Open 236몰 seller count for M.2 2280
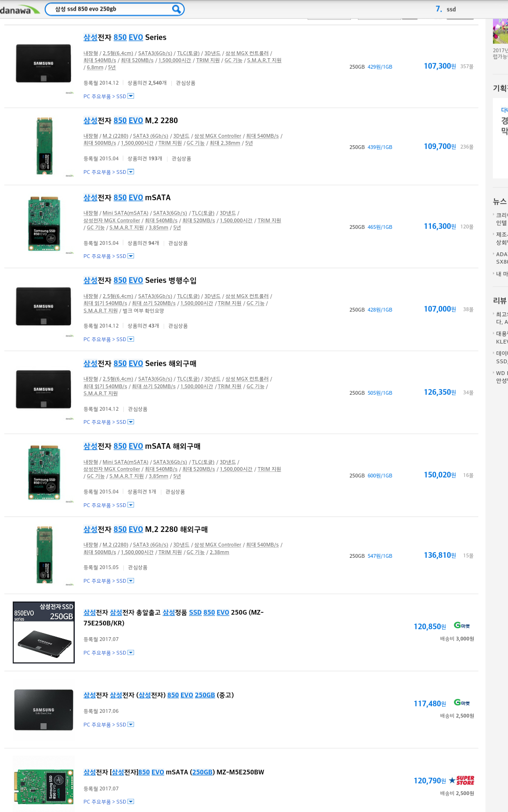Image resolution: width=508 pixels, height=812 pixels. [467, 147]
